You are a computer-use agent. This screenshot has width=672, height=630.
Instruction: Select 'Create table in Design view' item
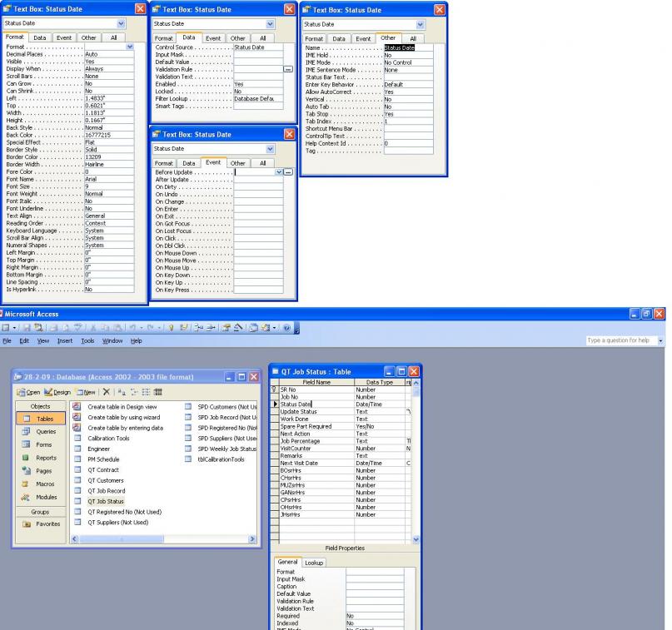click(x=122, y=407)
